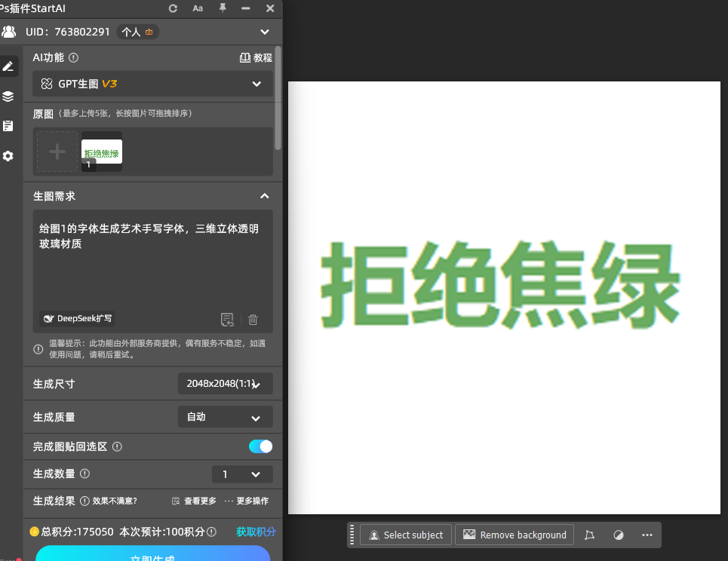728x561 pixels.
Task: Click the transform icon in contextual taskbar
Action: [x=590, y=535]
